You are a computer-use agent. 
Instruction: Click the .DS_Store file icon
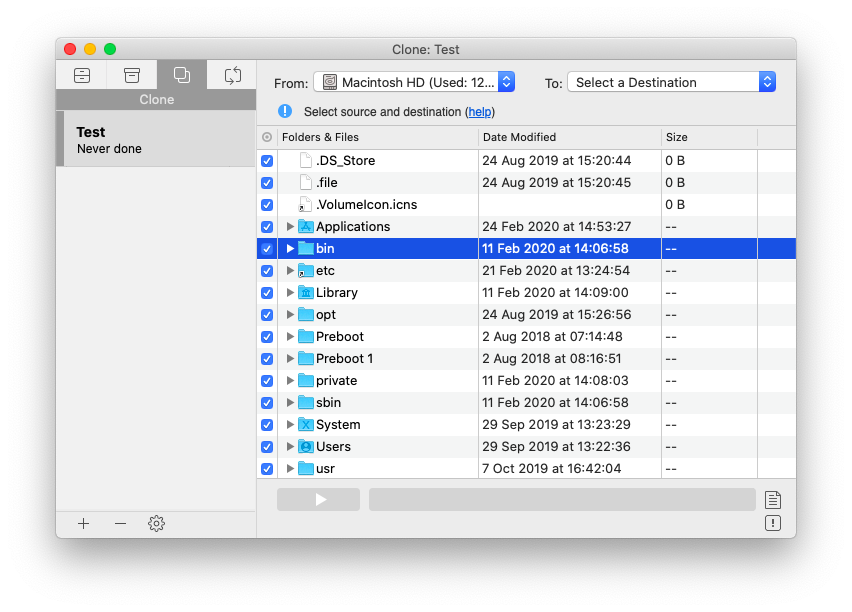click(306, 160)
